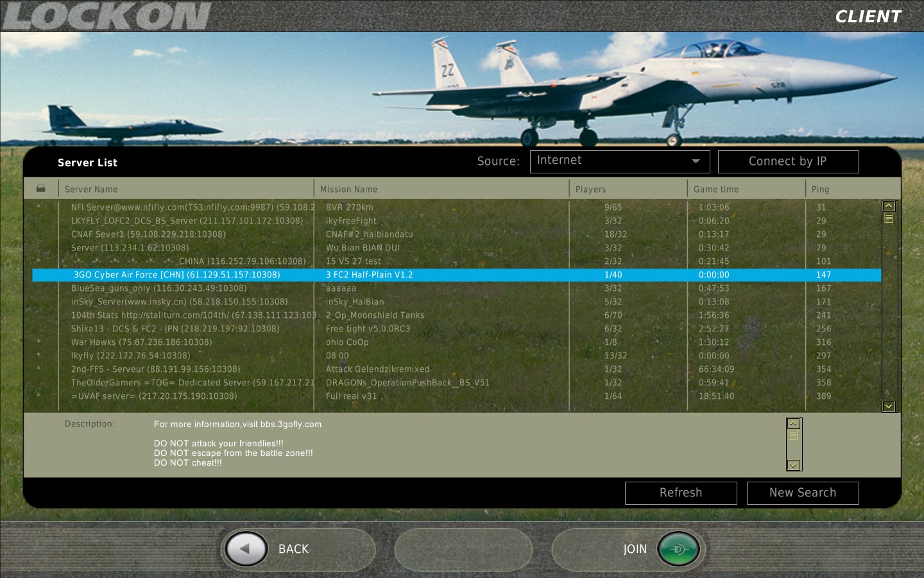This screenshot has width=924, height=578.
Task: Click the description box scrollbar thumb
Action: click(x=794, y=435)
